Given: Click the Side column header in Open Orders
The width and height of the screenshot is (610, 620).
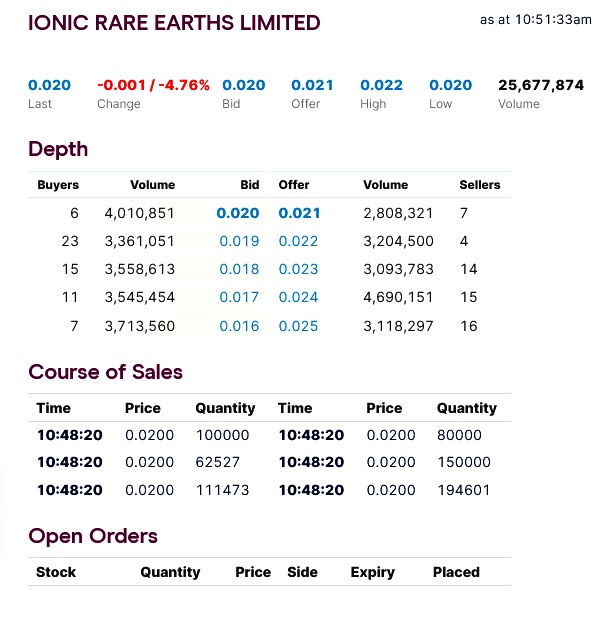Looking at the screenshot, I should click(x=302, y=572).
